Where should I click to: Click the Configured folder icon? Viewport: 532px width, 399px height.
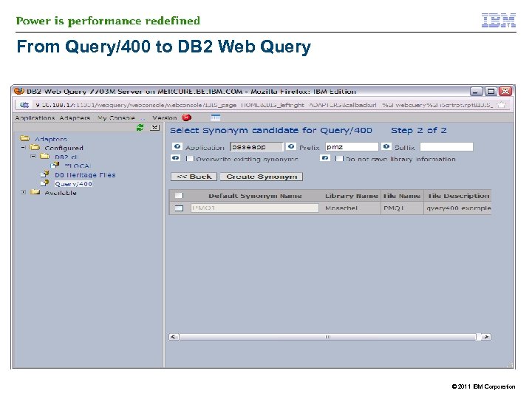click(35, 147)
